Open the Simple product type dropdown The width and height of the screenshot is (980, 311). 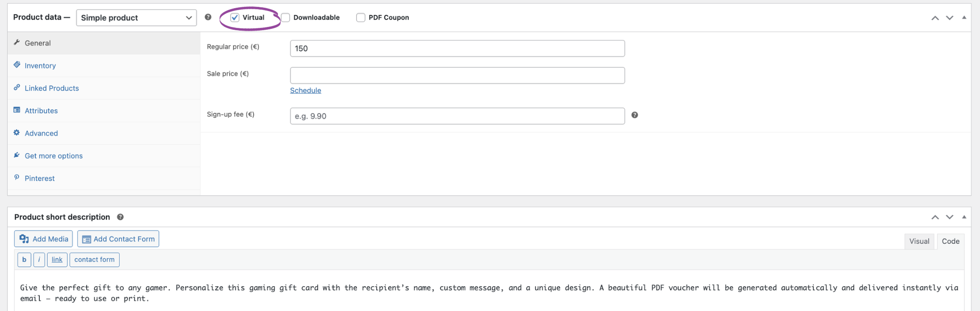tap(136, 17)
